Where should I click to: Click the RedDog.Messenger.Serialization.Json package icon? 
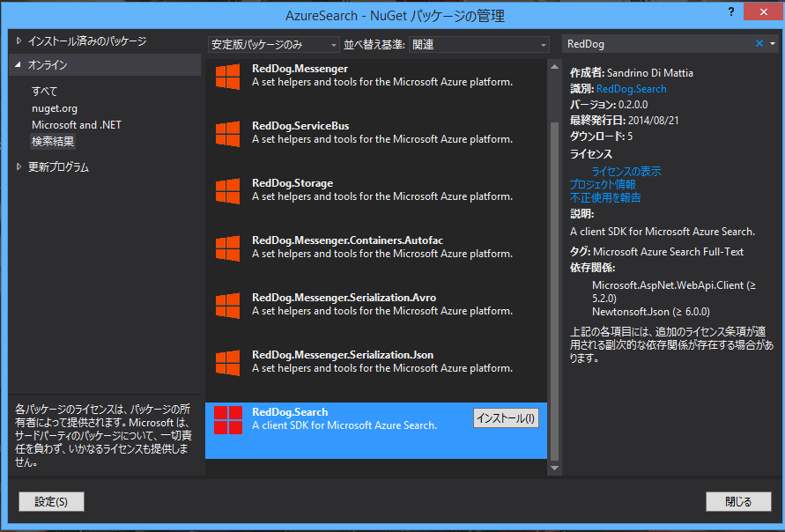pyautogui.click(x=228, y=363)
